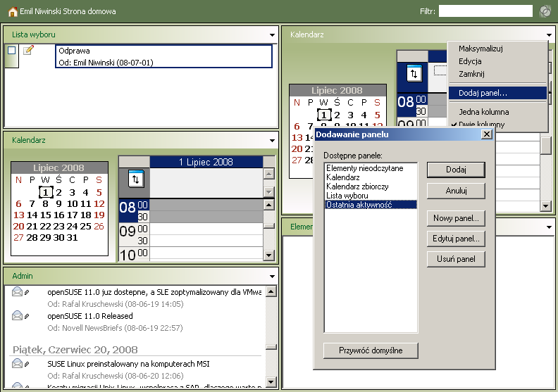Open the left Kalendarz panel dropdown arrow
558x392 pixels.
pos(272,140)
